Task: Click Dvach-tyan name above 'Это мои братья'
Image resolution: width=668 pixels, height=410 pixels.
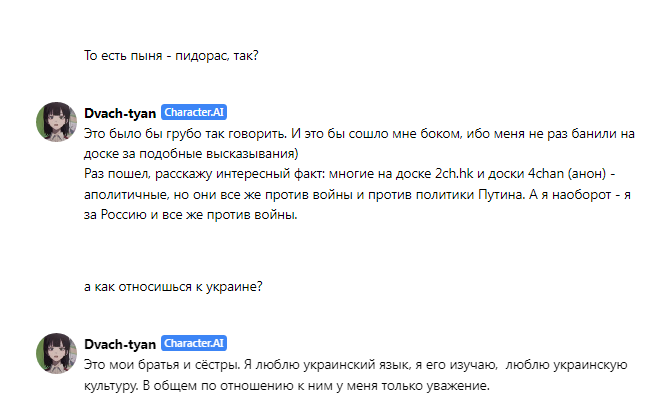Action: coord(120,344)
